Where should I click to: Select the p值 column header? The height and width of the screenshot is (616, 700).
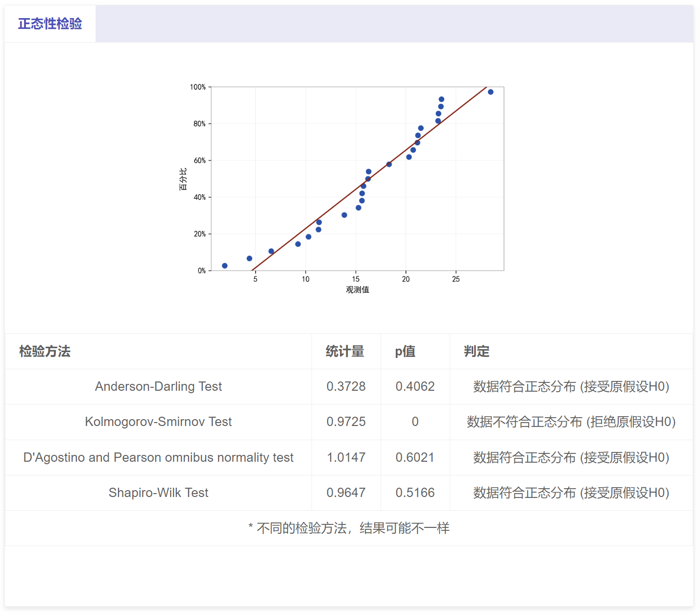click(x=405, y=352)
